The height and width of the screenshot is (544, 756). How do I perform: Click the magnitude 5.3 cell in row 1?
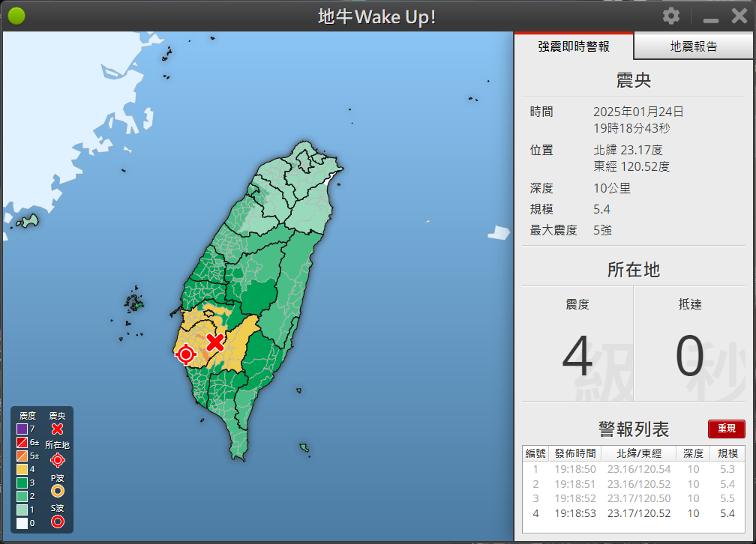tap(727, 469)
